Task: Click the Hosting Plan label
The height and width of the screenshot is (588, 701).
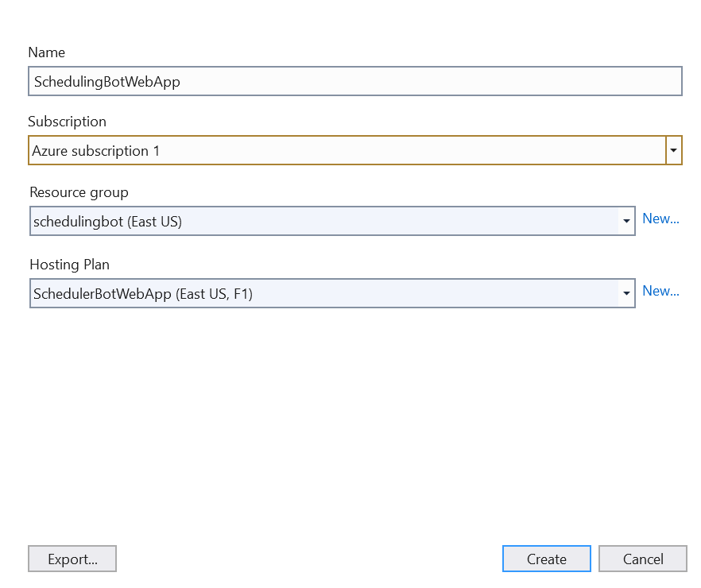Action: click(70, 265)
